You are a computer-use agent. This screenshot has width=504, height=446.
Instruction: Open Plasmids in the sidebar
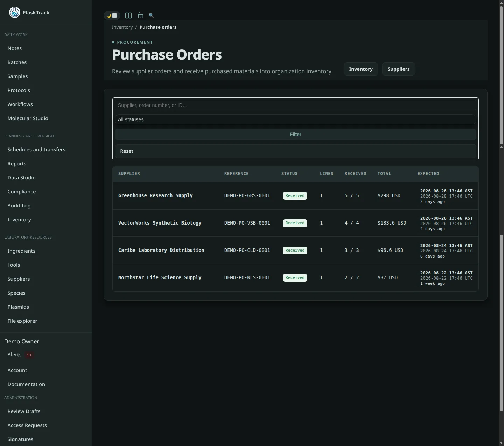pyautogui.click(x=18, y=307)
